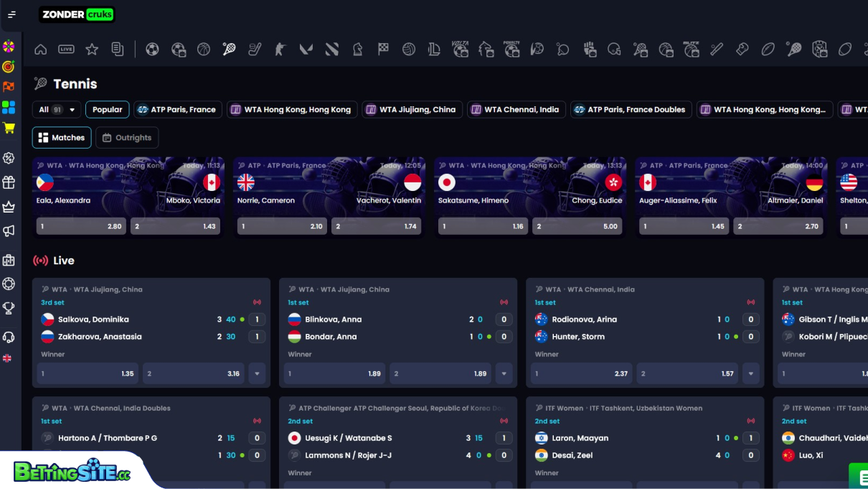Click the gift promotions icon in sidebar

[9, 182]
